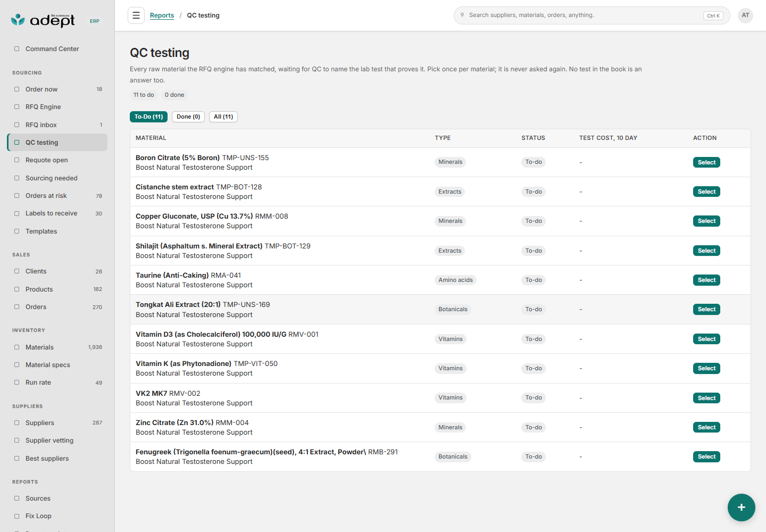Screen dimensions: 766x532
Task: Click the Supplier vetting sidebar icon
Action: tap(16, 440)
